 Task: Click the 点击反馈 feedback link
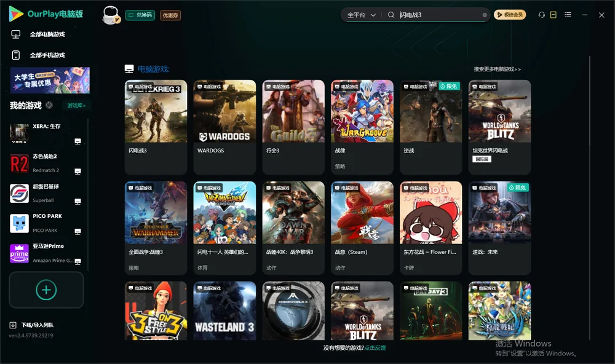click(x=375, y=348)
